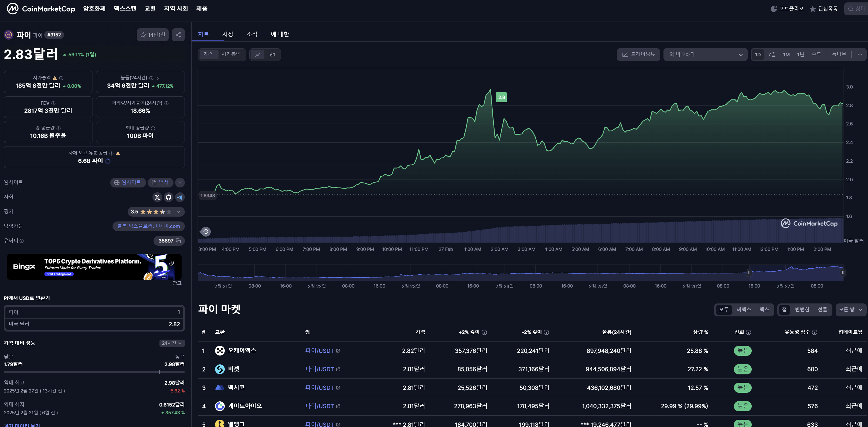Viewport: 868px width, 427px height.
Task: Open the GitHub social link icon
Action: point(168,197)
